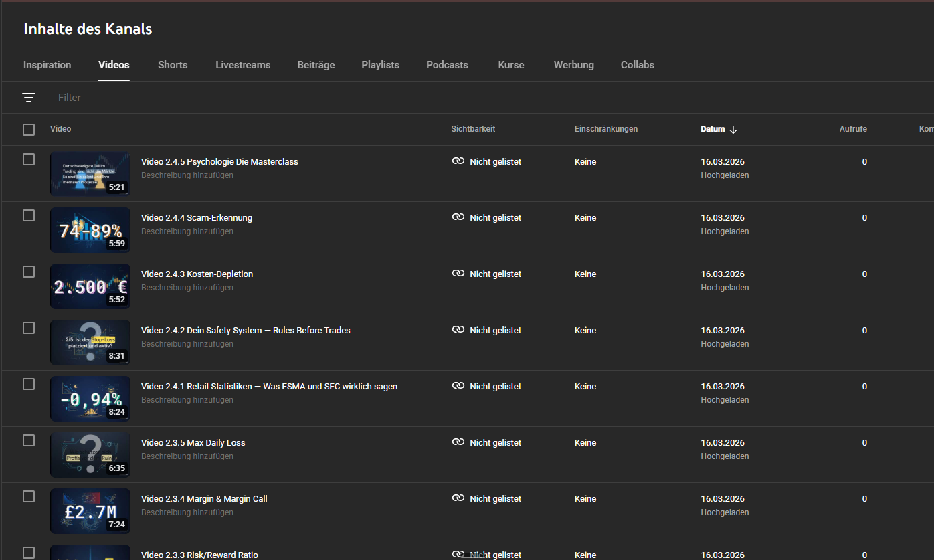The image size is (934, 560).
Task: Click the link icon next to Video 2.4.3 Kosten-Depletion
Action: pos(458,274)
